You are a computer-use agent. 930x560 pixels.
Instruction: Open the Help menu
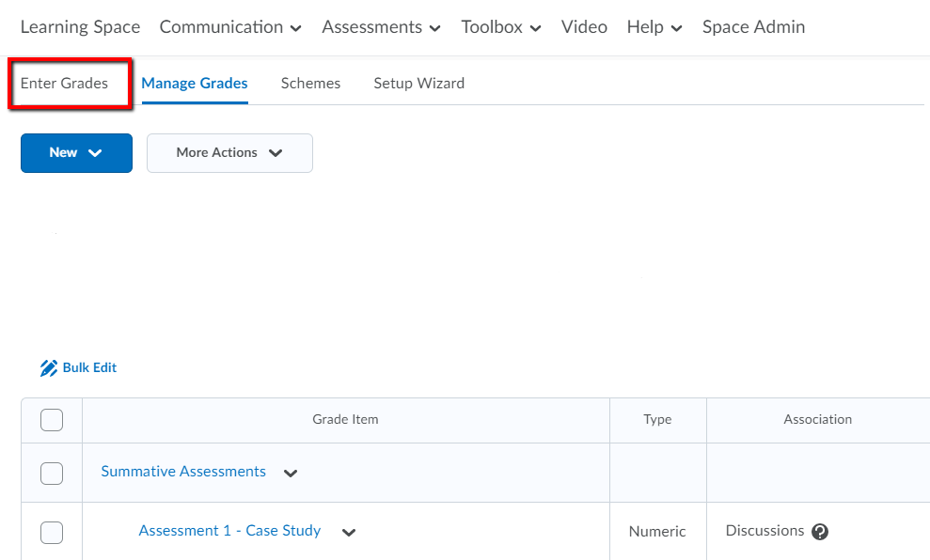tap(654, 27)
